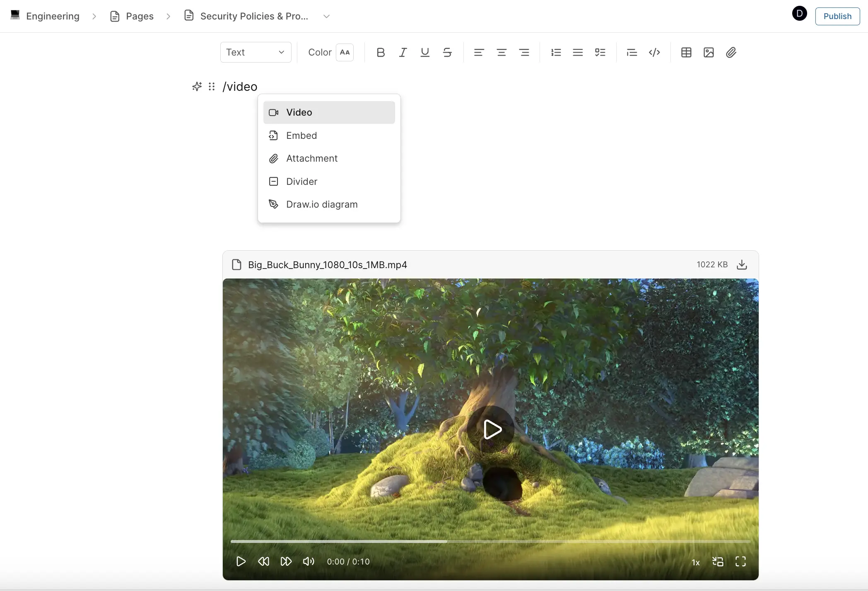Expand the page title chevron
The image size is (868, 591).
(326, 16)
